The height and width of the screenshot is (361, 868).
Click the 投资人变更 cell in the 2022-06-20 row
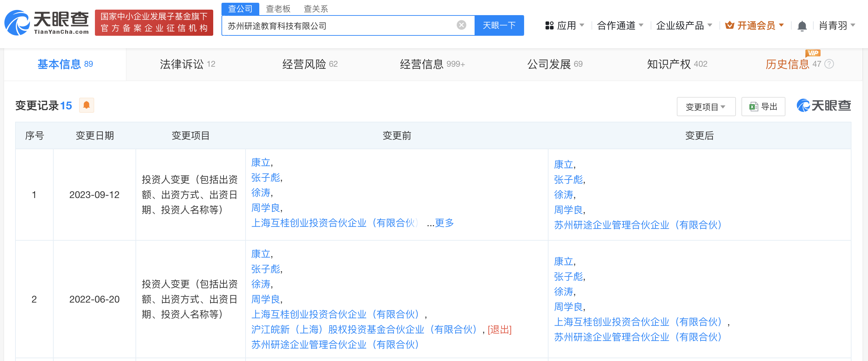190,299
